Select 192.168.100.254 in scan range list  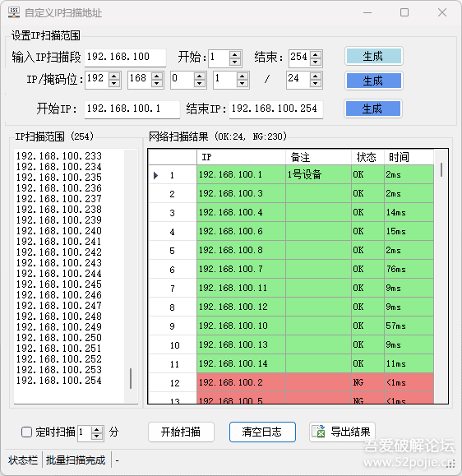59,381
